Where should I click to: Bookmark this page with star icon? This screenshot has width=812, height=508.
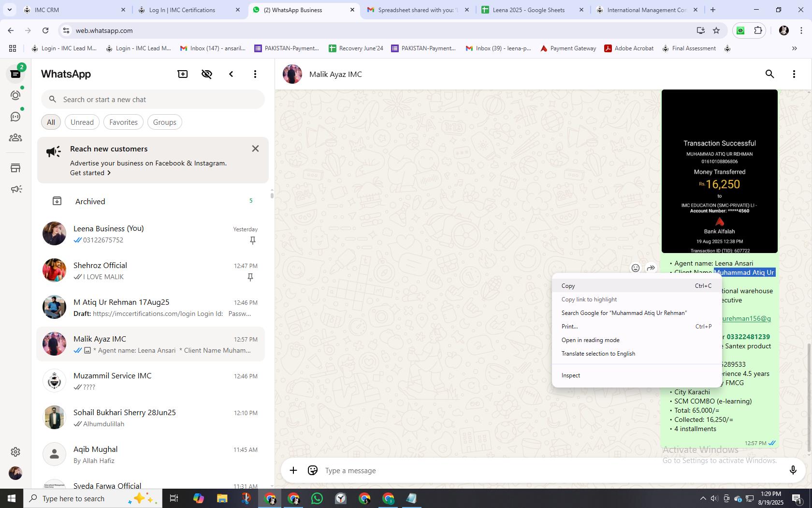716,30
